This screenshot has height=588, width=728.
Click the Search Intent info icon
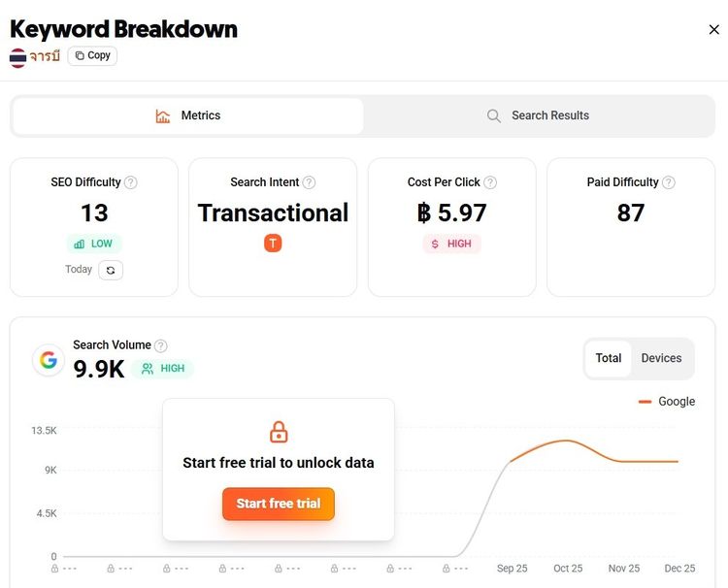pos(309,182)
